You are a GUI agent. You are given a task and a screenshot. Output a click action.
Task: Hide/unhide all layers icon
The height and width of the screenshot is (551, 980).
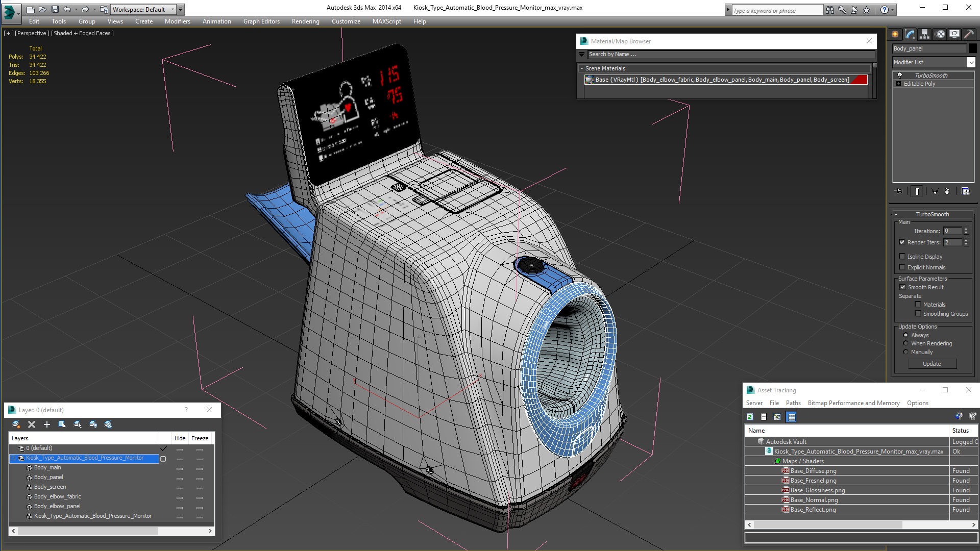point(93,424)
